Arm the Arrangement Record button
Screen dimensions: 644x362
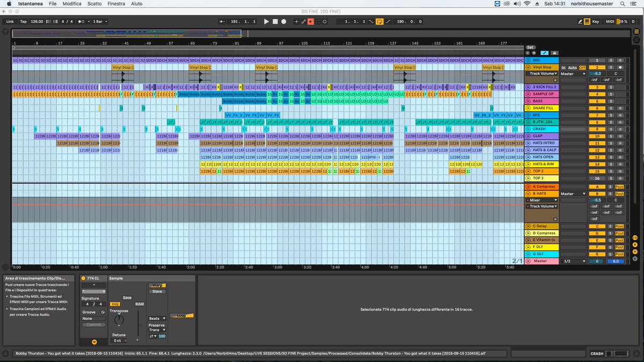click(284, 21)
